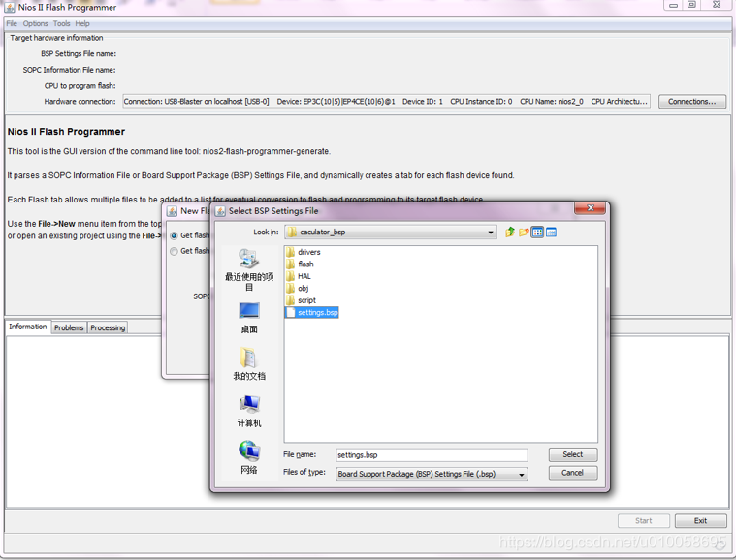Open Recent Items (最近使用的项目) shortcut
Image resolution: width=736 pixels, height=560 pixels.
click(x=249, y=269)
